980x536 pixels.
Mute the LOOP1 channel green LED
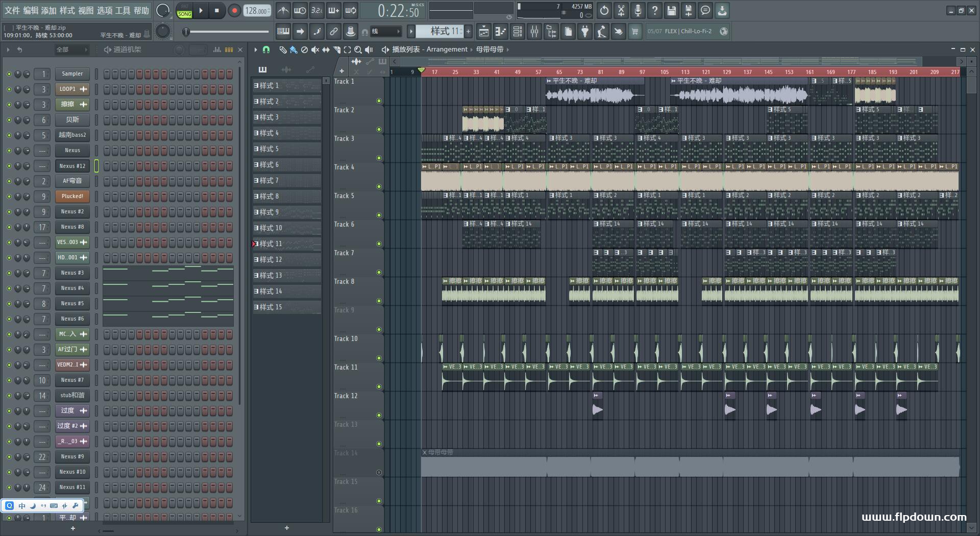click(9, 89)
